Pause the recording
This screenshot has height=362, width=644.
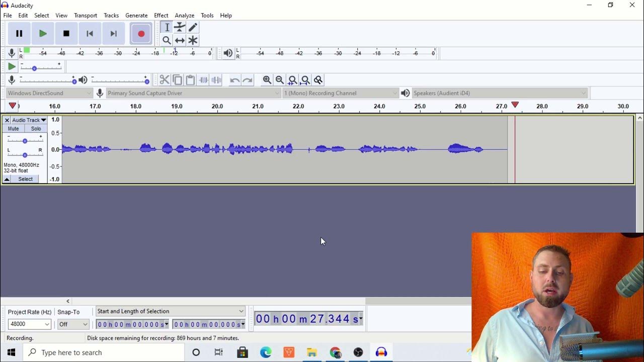point(19,34)
